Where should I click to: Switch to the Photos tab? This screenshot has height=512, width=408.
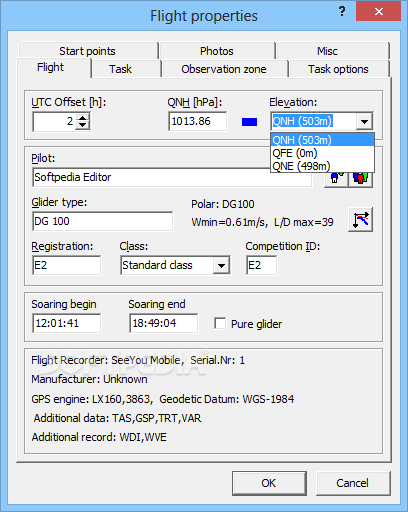point(217,51)
